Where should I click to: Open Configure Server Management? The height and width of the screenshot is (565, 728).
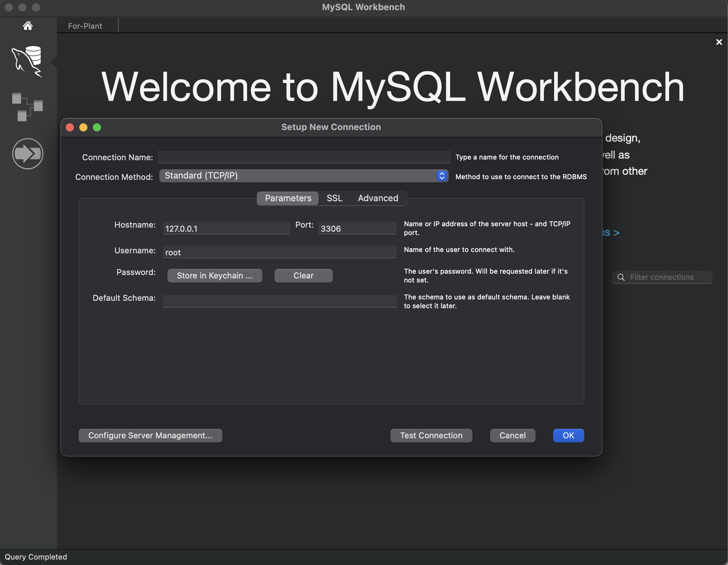150,435
